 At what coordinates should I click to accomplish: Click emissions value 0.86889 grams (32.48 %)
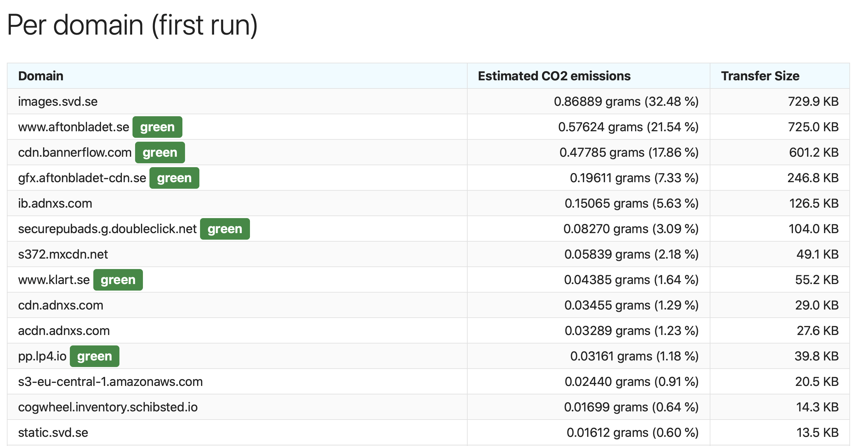tap(626, 102)
